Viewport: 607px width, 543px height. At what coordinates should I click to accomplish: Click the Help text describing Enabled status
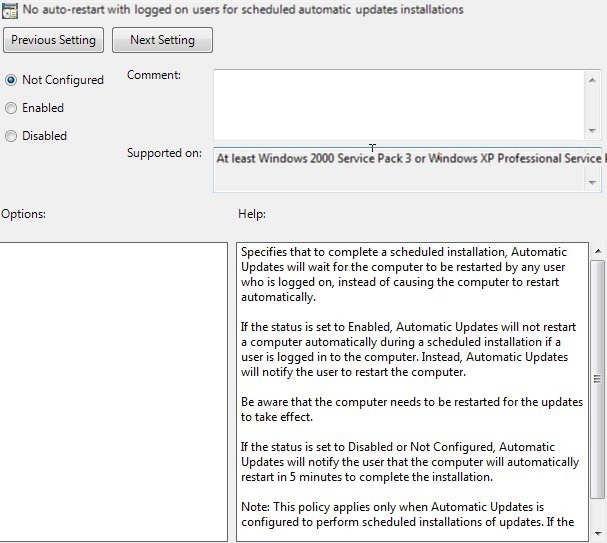pos(408,349)
